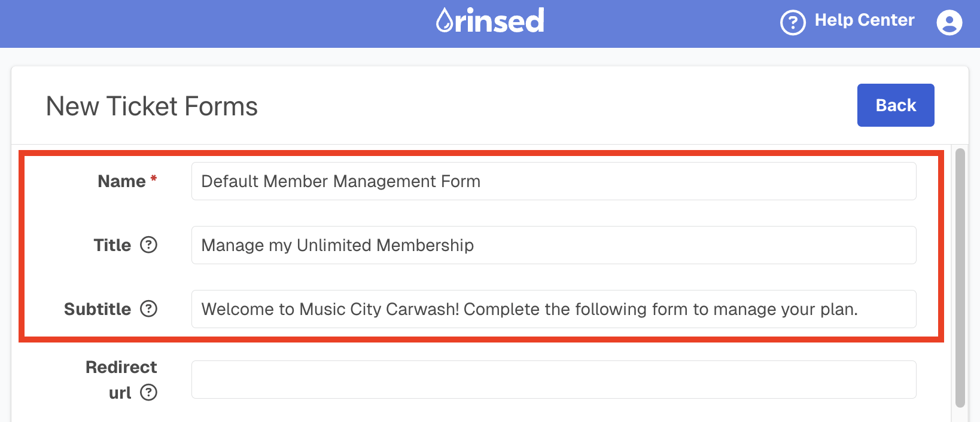Click the water drop in the rinsed logo
This screenshot has width=980, height=422.
pyautogui.click(x=444, y=20)
